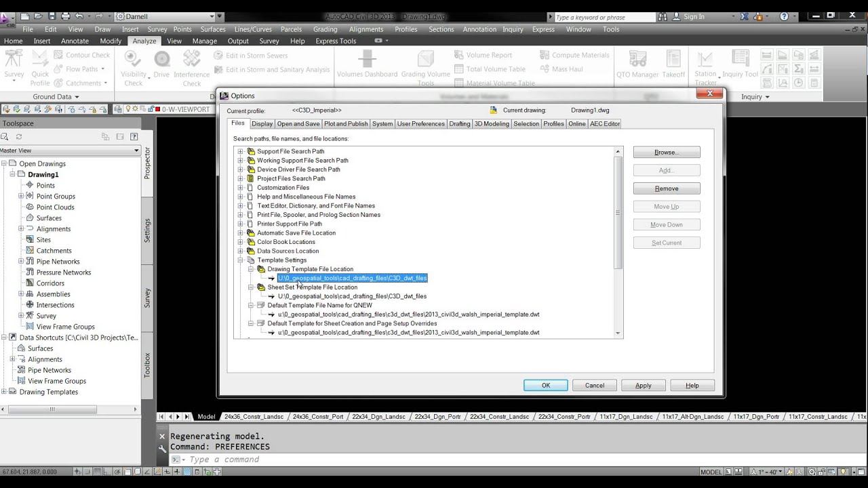Click the Toolspace help question mark icon

click(x=133, y=137)
